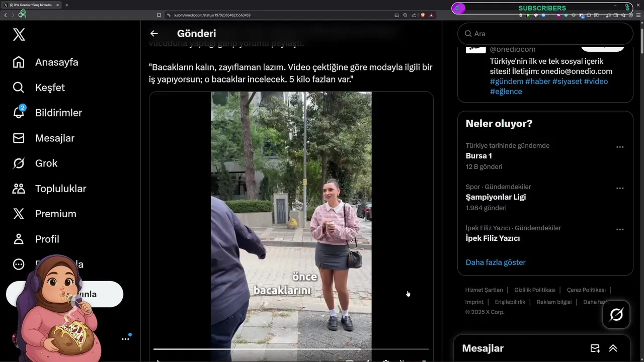Open Profil person icon

[x=19, y=239]
